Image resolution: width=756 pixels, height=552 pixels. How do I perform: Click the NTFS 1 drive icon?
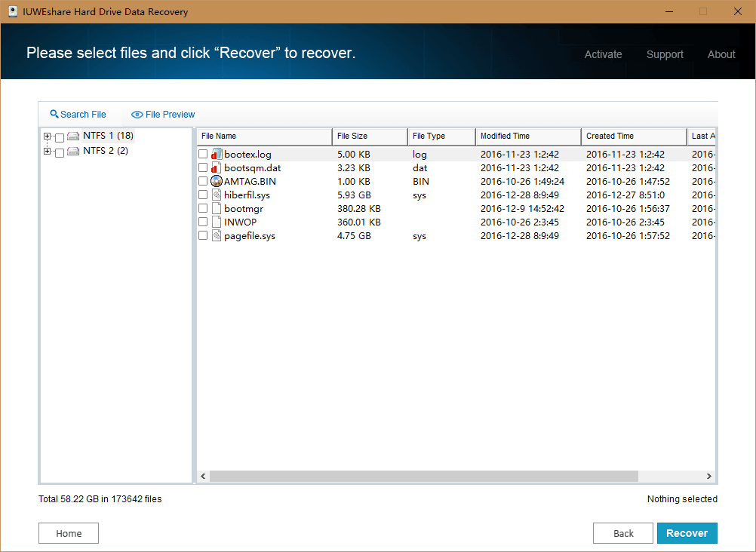(x=73, y=136)
